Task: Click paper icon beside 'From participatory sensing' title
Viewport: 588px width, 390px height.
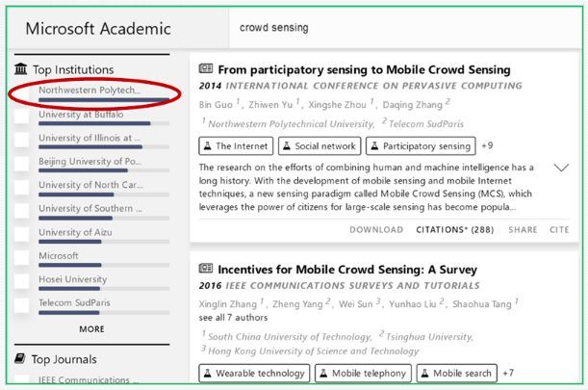Action: tap(206, 68)
